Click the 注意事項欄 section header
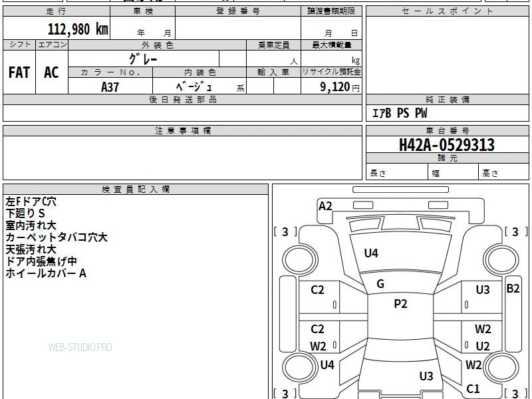The image size is (532, 399). [182, 131]
